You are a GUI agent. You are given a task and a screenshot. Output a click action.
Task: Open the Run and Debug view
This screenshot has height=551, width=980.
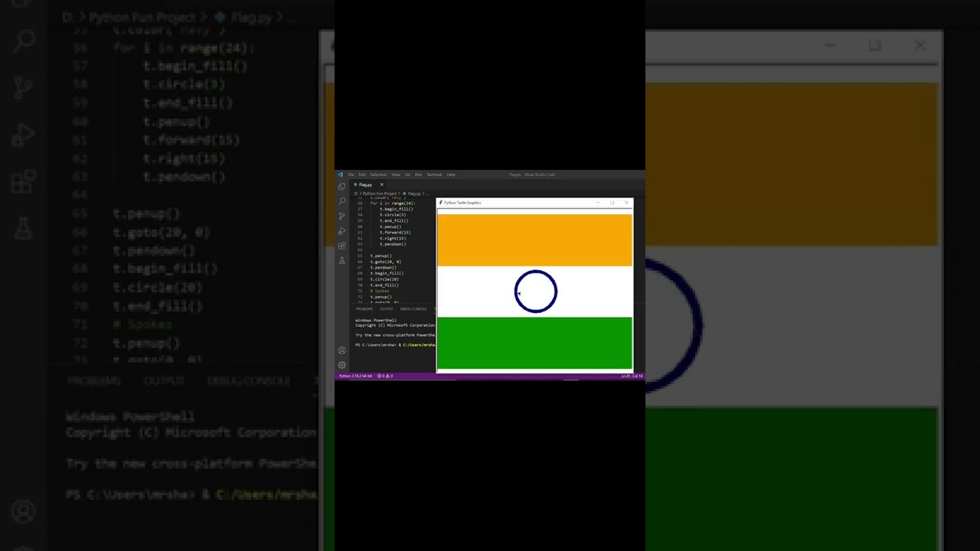pyautogui.click(x=341, y=231)
